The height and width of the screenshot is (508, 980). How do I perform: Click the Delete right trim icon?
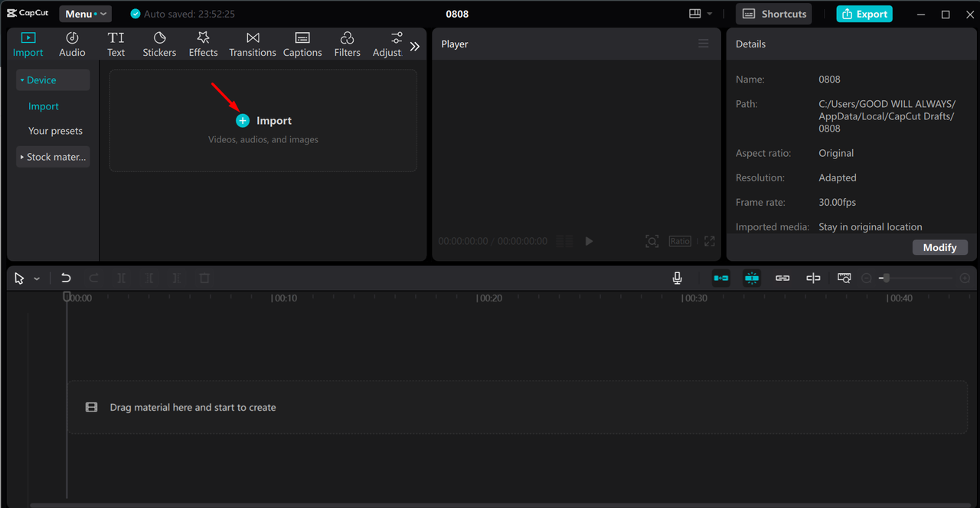[x=176, y=278]
